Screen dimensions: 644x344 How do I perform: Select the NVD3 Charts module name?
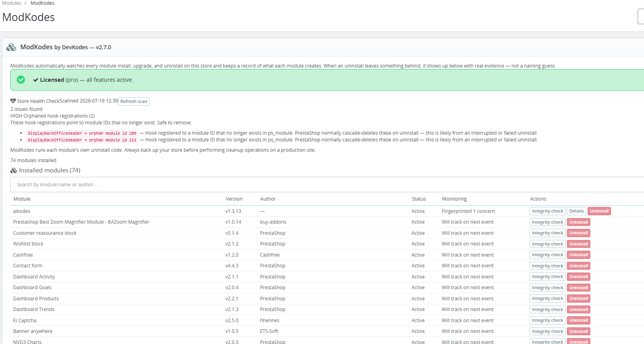click(x=27, y=342)
